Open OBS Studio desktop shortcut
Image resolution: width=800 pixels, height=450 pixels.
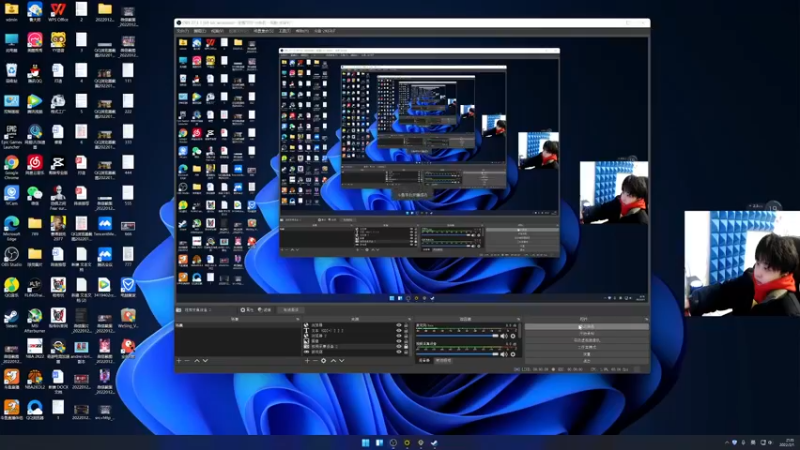(11, 257)
